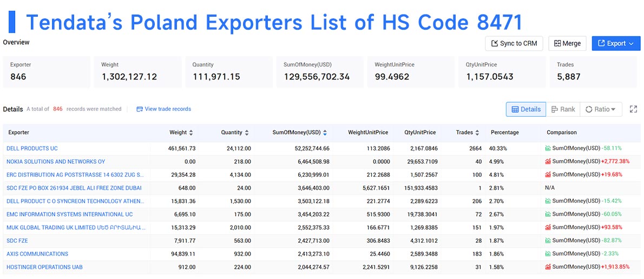Open the DELL PRODUCTS UC exporter link
The height and width of the screenshot is (279, 644).
pos(32,149)
